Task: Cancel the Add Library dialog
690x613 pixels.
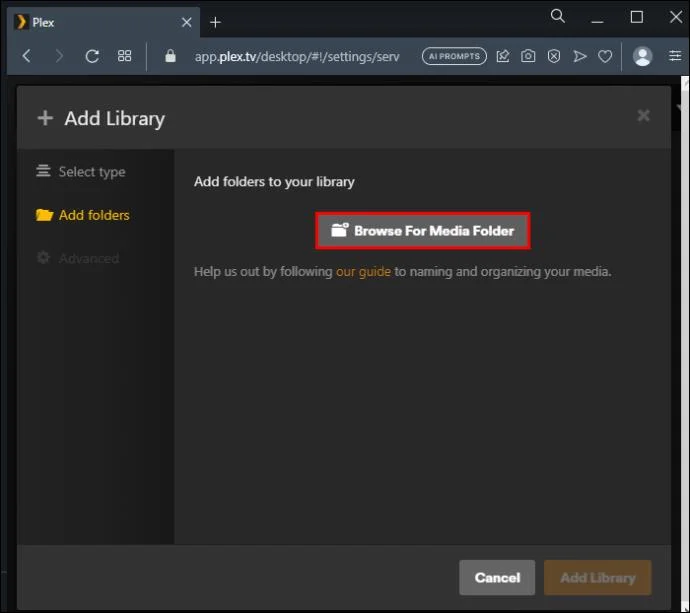Action: point(497,577)
